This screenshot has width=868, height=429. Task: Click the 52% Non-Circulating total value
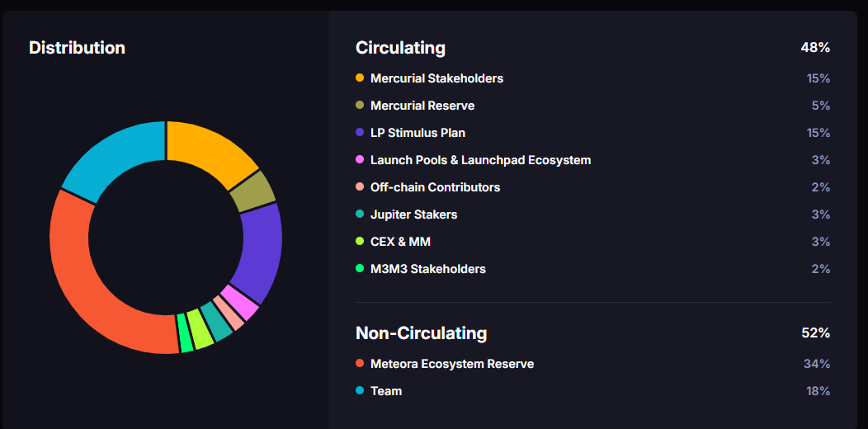tap(814, 333)
